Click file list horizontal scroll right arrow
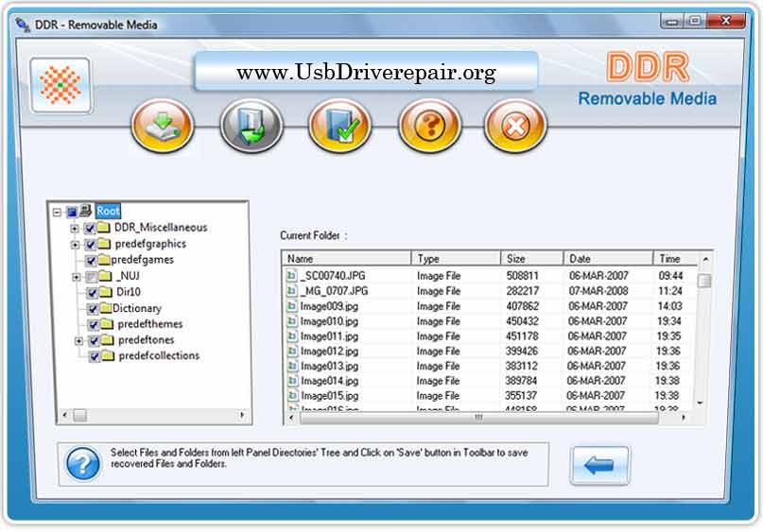763x532 pixels. (684, 418)
